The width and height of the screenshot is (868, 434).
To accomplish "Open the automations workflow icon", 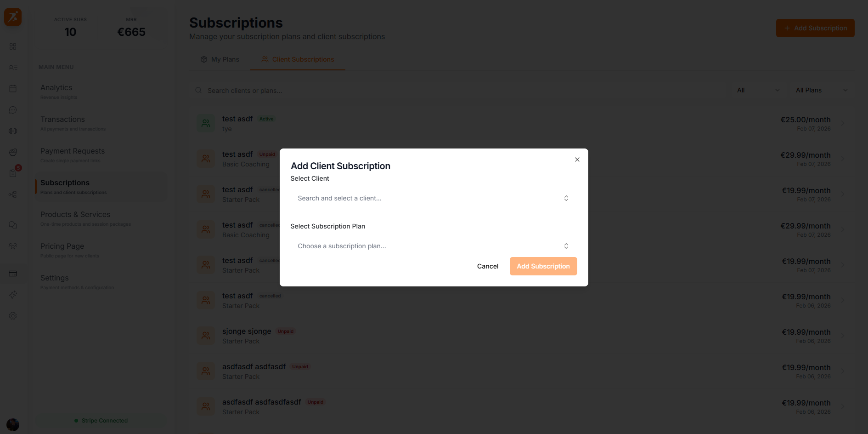I will point(13,194).
